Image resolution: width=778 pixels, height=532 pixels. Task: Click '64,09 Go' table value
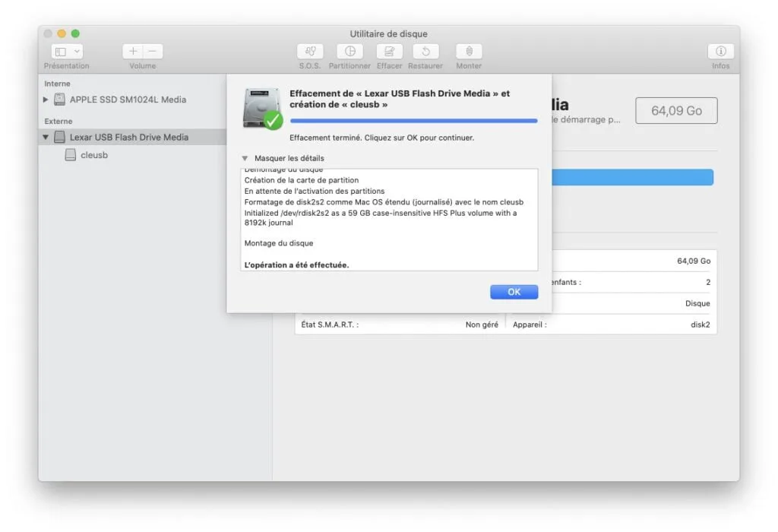(694, 261)
